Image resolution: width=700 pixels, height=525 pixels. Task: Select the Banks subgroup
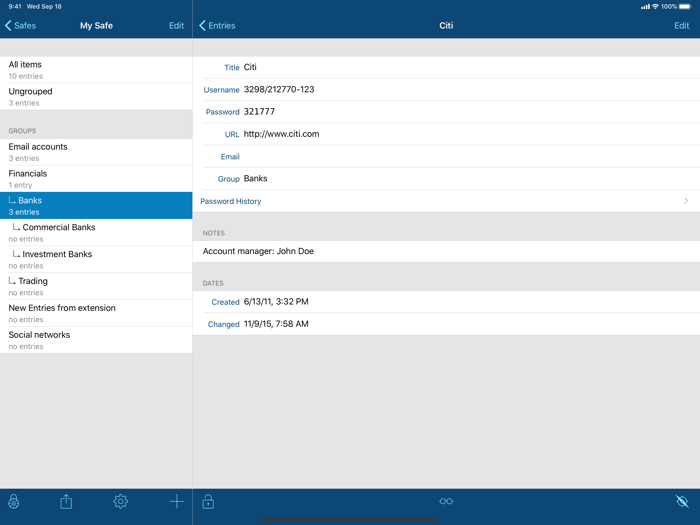(x=96, y=205)
